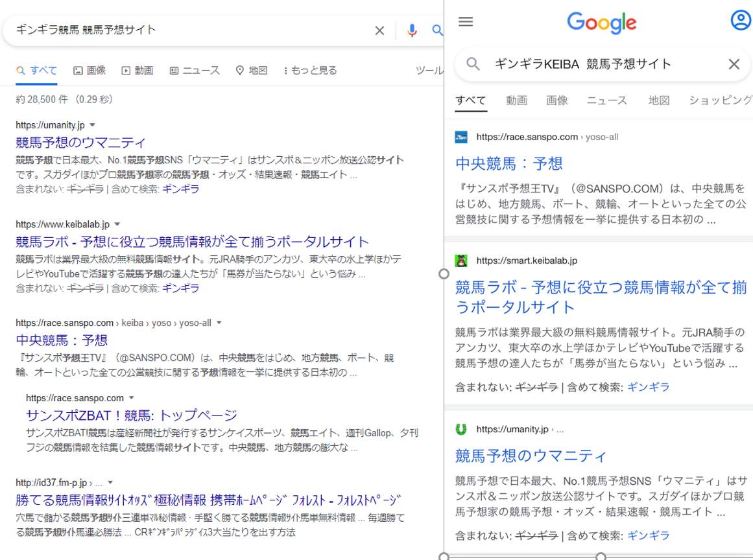This screenshot has width=753, height=560.
Task: Open サンスポZBAT！競馬: トップページ link
Action: (132, 415)
